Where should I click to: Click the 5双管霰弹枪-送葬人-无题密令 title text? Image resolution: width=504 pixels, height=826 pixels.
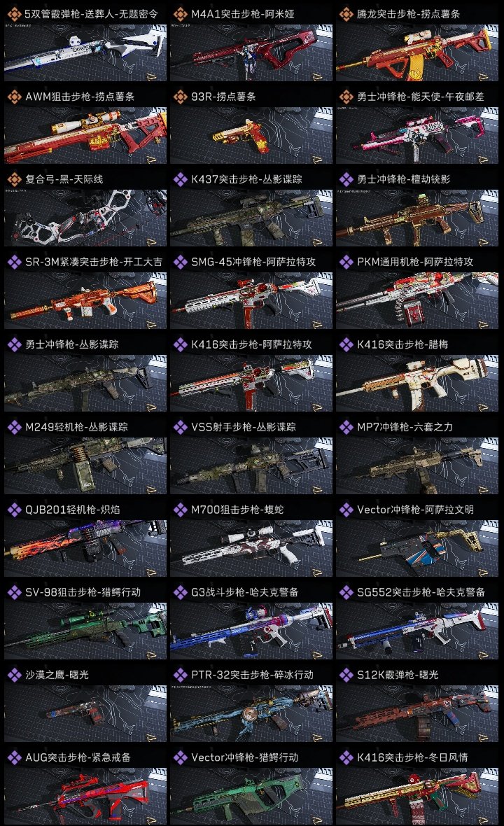coord(91,14)
